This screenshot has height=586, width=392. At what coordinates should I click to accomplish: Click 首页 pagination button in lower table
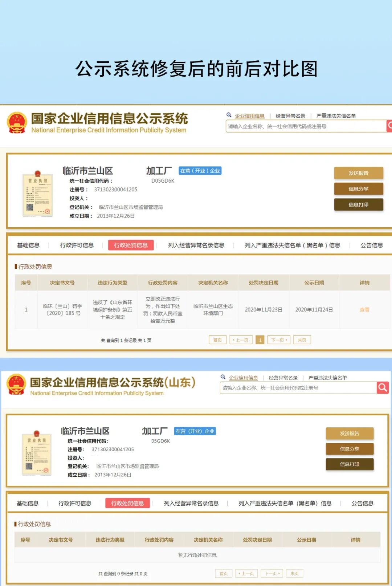224,574
